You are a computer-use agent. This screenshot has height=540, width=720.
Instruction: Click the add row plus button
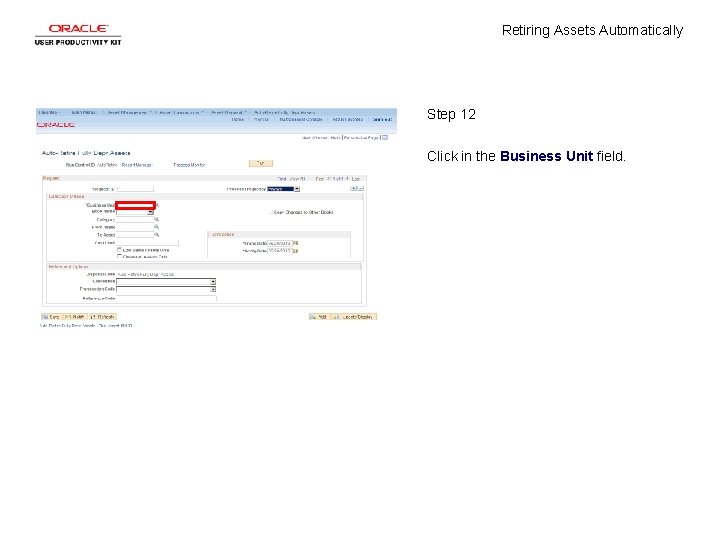(354, 188)
